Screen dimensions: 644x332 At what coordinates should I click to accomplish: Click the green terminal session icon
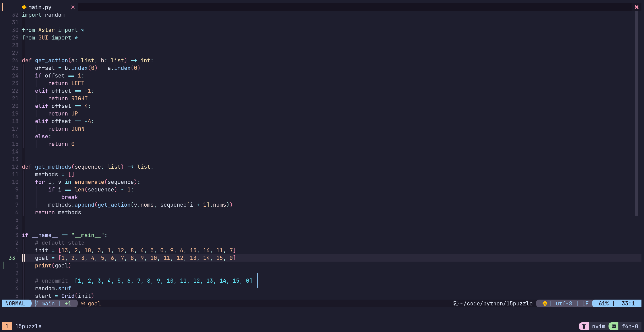[613, 326]
